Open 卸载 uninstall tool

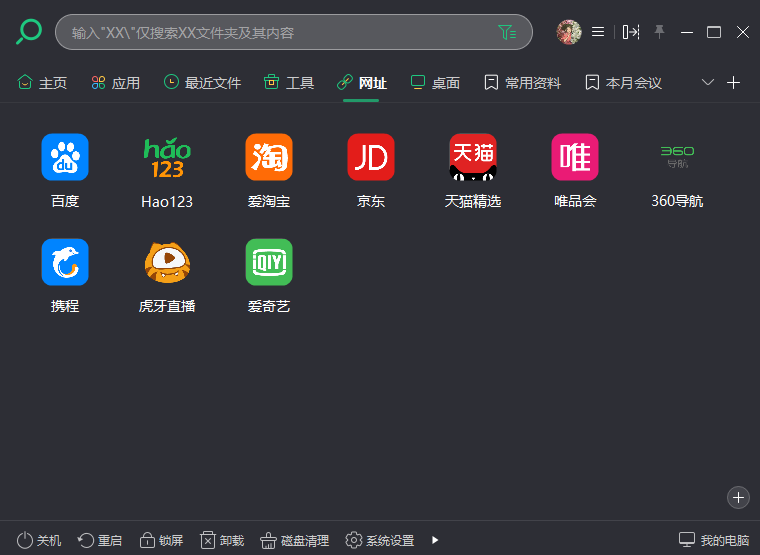pyautogui.click(x=222, y=540)
